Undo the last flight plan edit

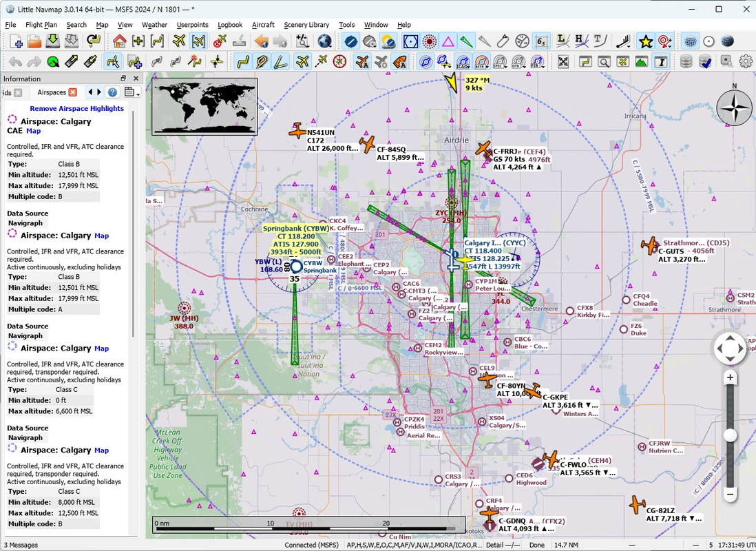click(x=15, y=62)
